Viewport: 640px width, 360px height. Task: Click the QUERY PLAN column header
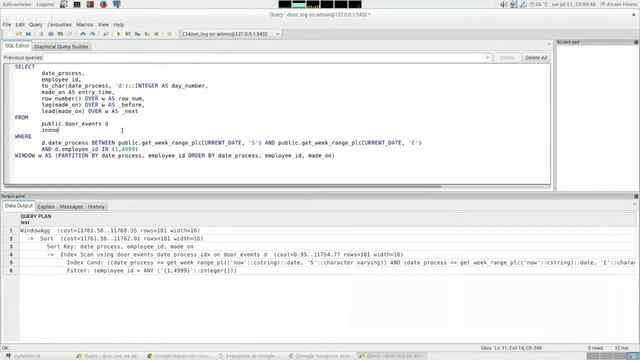[x=36, y=219]
